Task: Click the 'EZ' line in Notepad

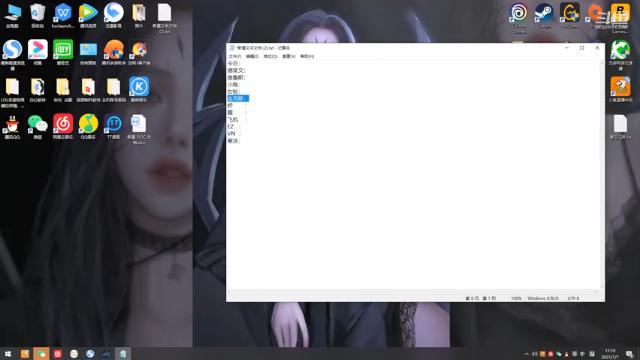Action: coord(231,127)
